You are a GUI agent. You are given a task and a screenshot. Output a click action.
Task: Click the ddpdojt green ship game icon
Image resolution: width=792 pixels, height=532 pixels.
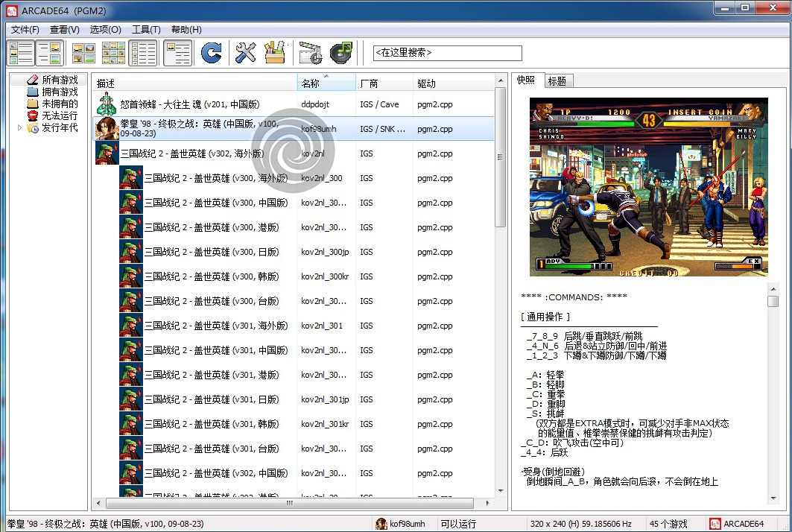pyautogui.click(x=107, y=104)
